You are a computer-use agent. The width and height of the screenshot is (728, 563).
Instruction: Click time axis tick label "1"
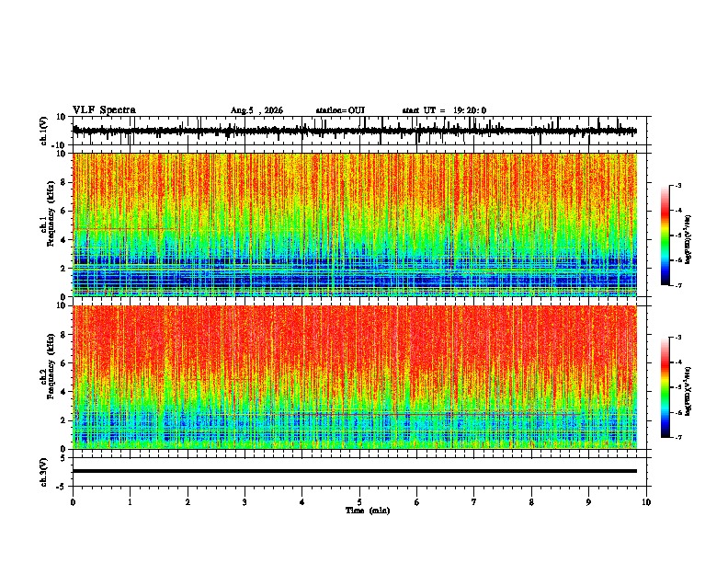130,502
